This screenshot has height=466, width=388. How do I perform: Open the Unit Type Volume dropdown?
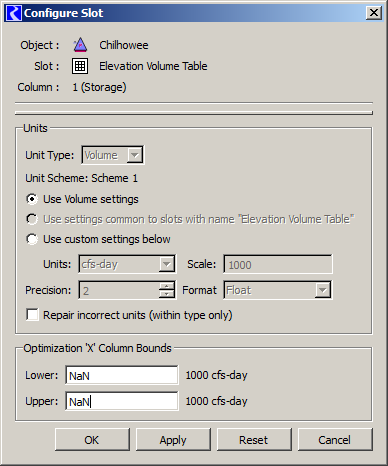tap(113, 155)
